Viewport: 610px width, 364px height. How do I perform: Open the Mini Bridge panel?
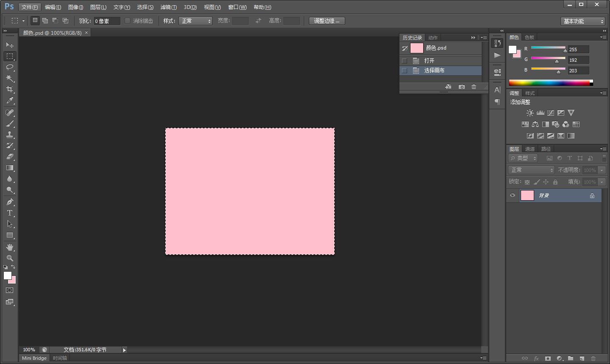(34, 358)
